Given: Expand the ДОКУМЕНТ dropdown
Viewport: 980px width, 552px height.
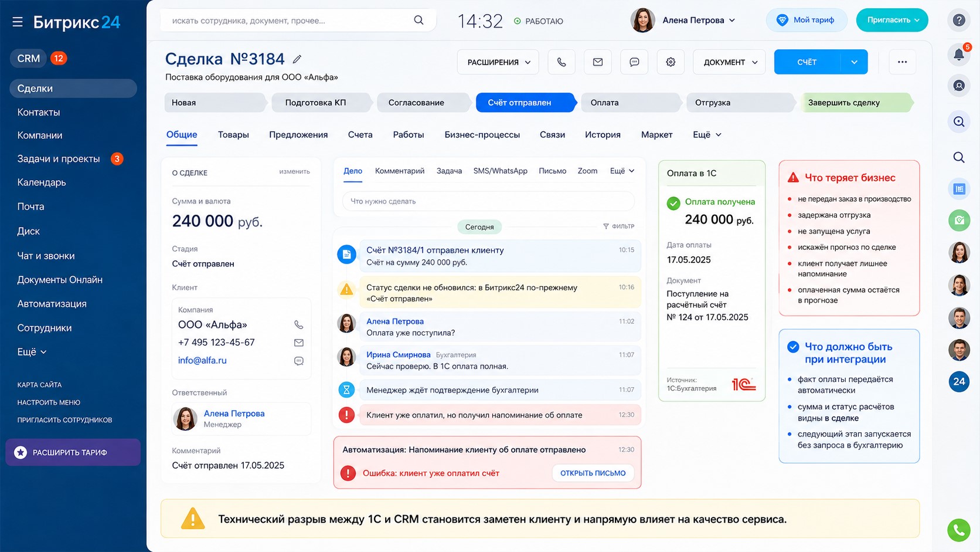Looking at the screenshot, I should 729,62.
